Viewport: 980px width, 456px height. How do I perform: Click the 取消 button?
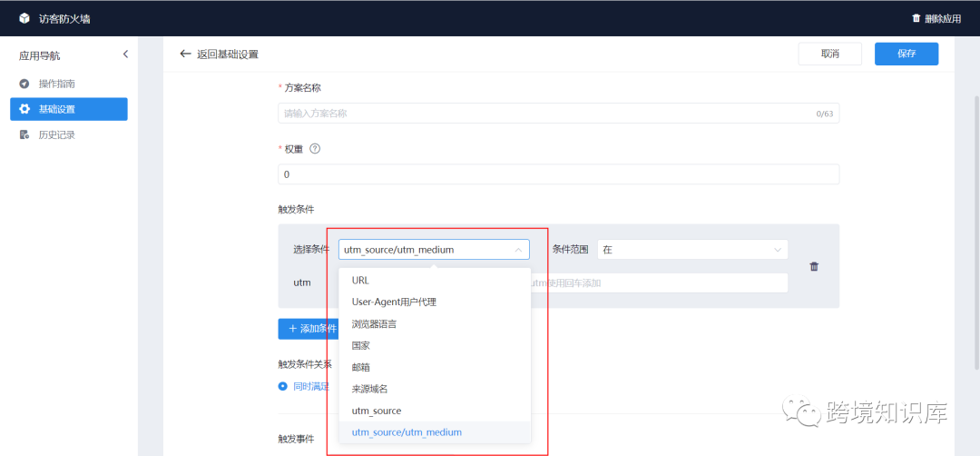coord(830,54)
